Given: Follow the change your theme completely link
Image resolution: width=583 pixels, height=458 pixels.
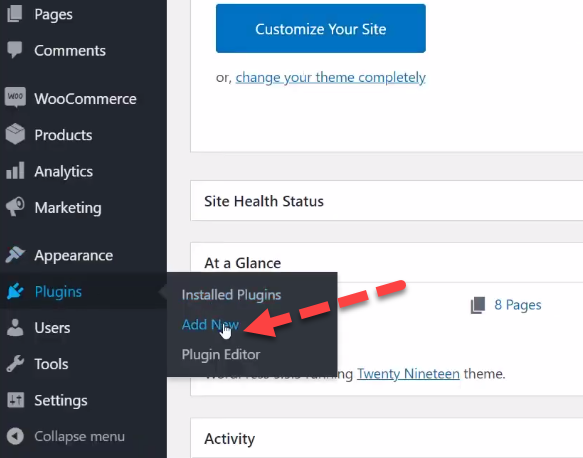Looking at the screenshot, I should (x=331, y=77).
